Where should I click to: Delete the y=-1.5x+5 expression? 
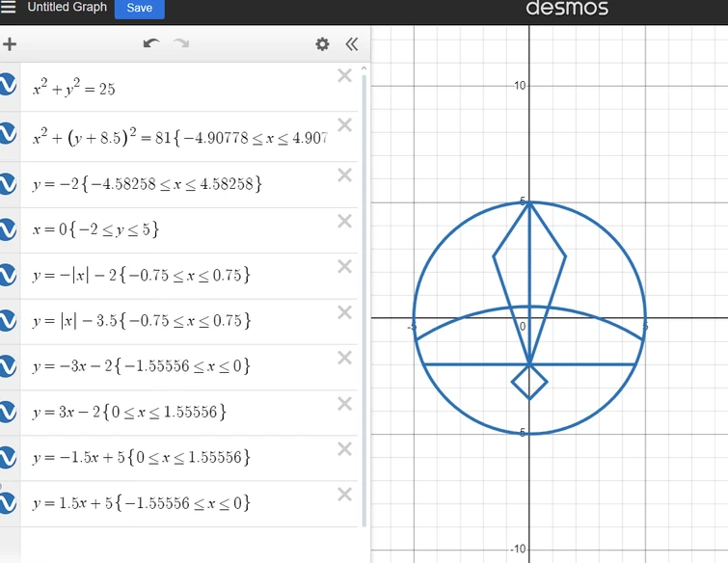coord(344,449)
